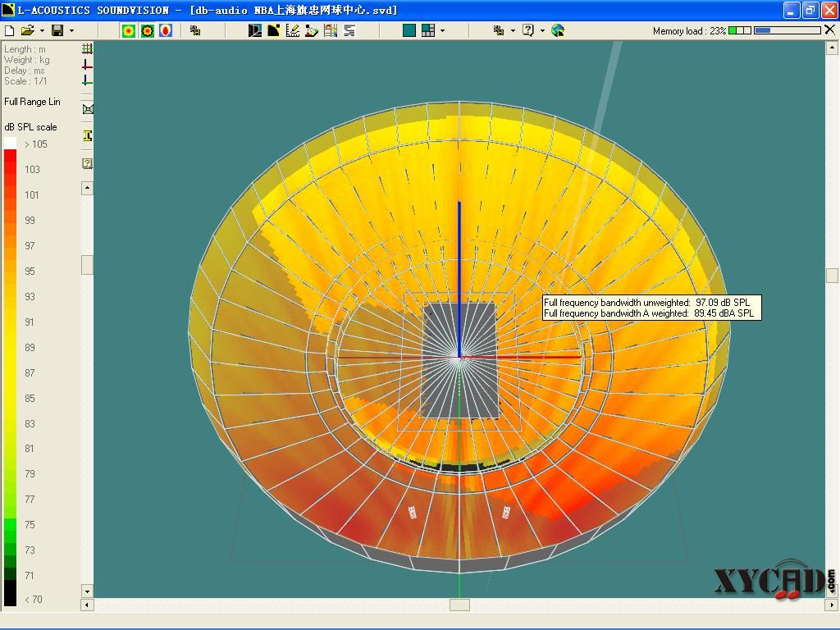Click the 'dB SPL scale' label

click(x=30, y=127)
